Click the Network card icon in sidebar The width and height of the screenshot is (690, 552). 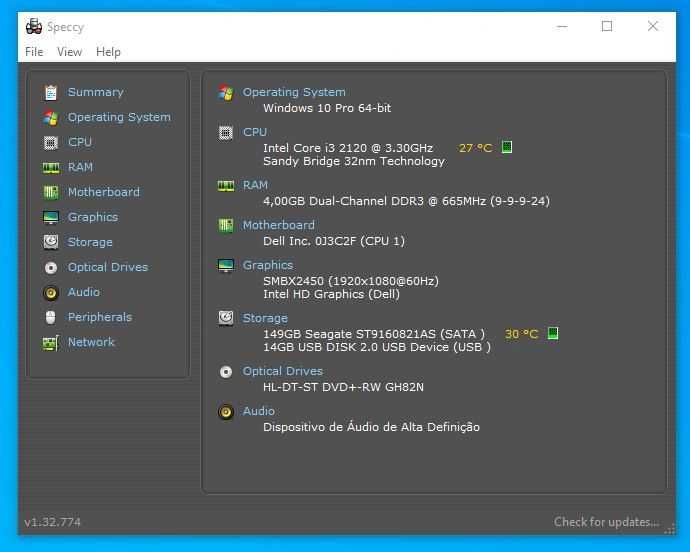coord(51,343)
